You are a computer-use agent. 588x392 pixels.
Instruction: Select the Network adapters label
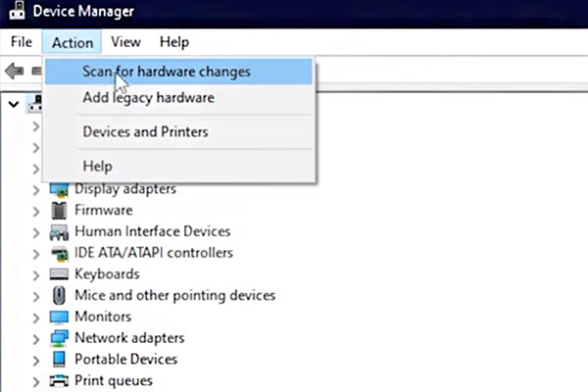click(x=129, y=338)
